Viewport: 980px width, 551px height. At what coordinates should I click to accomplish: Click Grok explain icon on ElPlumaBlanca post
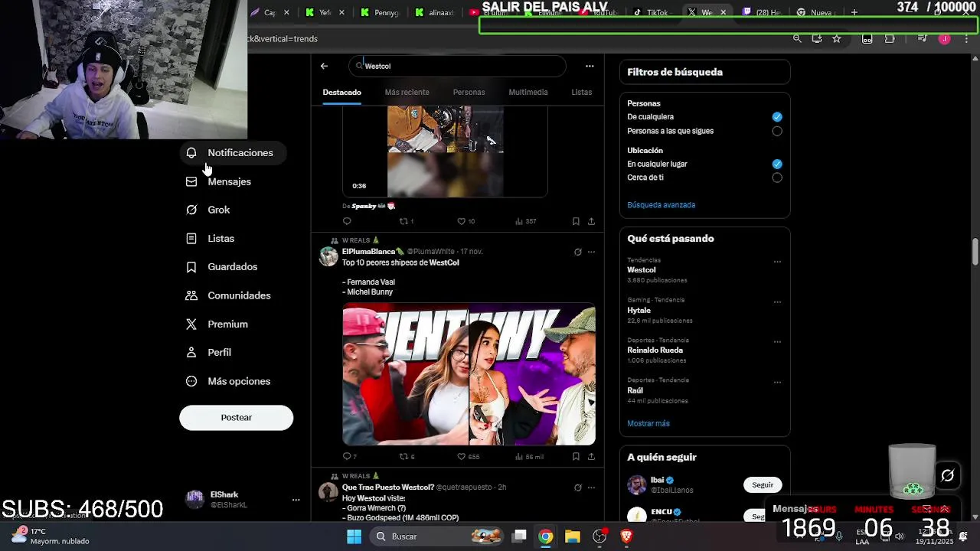coord(578,252)
